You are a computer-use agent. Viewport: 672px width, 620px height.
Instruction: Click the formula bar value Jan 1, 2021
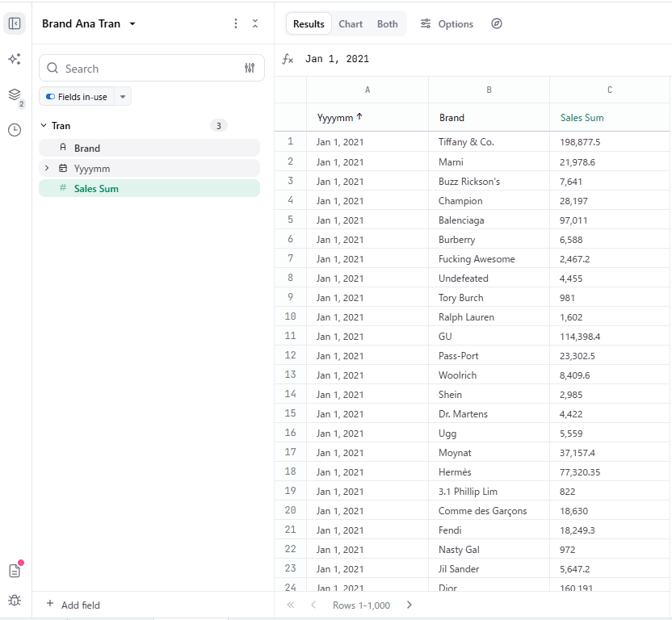(x=337, y=59)
